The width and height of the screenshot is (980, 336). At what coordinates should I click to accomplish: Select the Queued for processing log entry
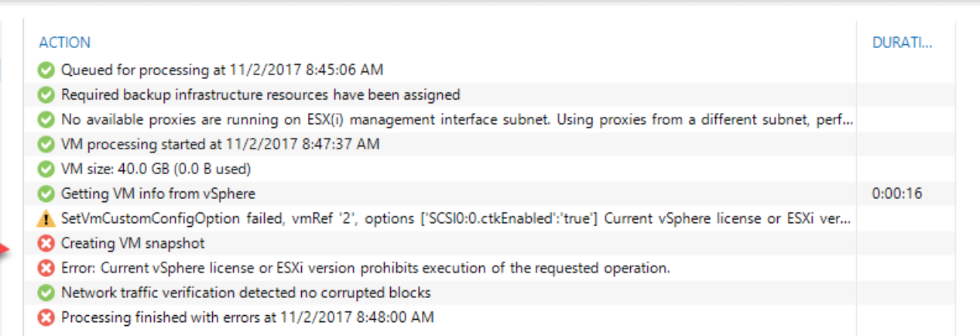tap(222, 70)
